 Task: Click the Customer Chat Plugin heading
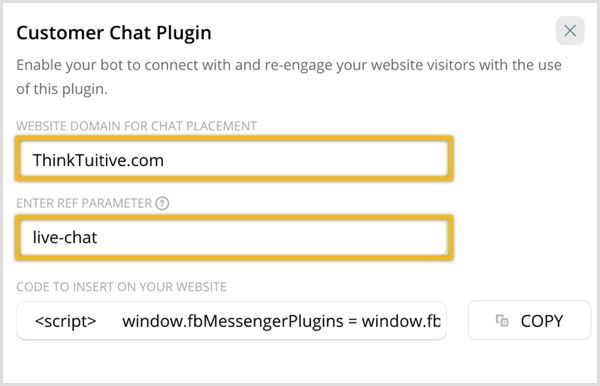pyautogui.click(x=114, y=33)
